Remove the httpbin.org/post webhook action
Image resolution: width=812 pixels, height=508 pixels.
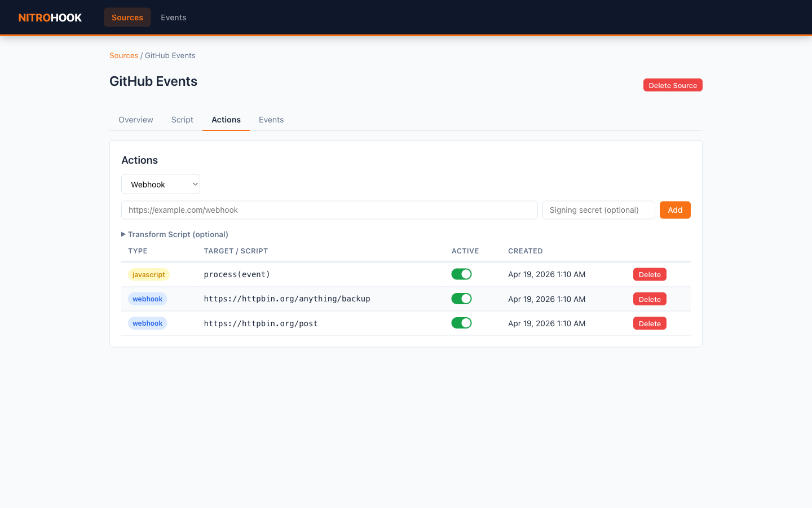(650, 323)
